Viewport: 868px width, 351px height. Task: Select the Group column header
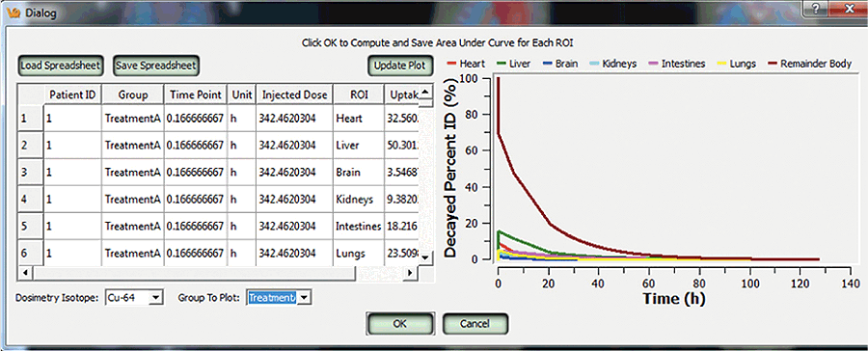[x=133, y=94]
